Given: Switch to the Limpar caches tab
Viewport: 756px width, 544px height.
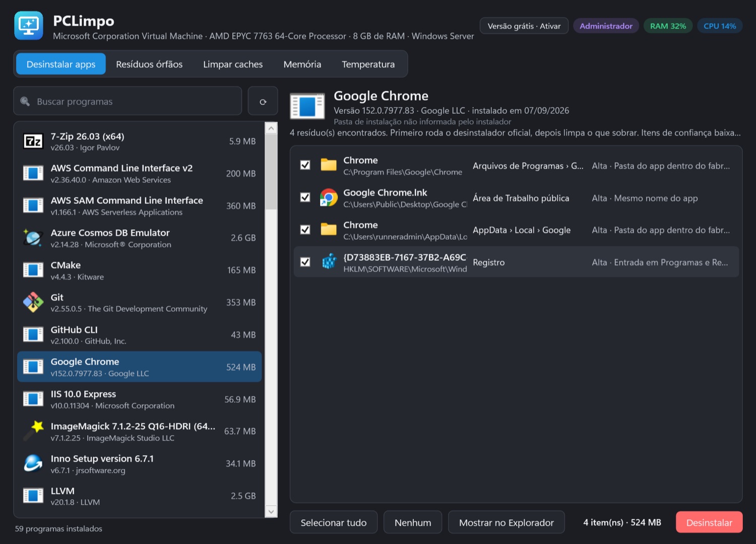Looking at the screenshot, I should tap(233, 64).
